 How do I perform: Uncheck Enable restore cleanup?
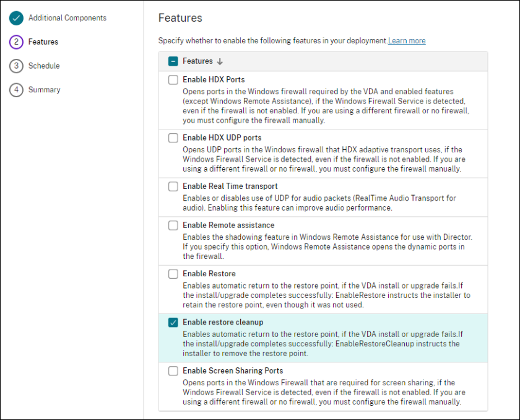tap(173, 322)
